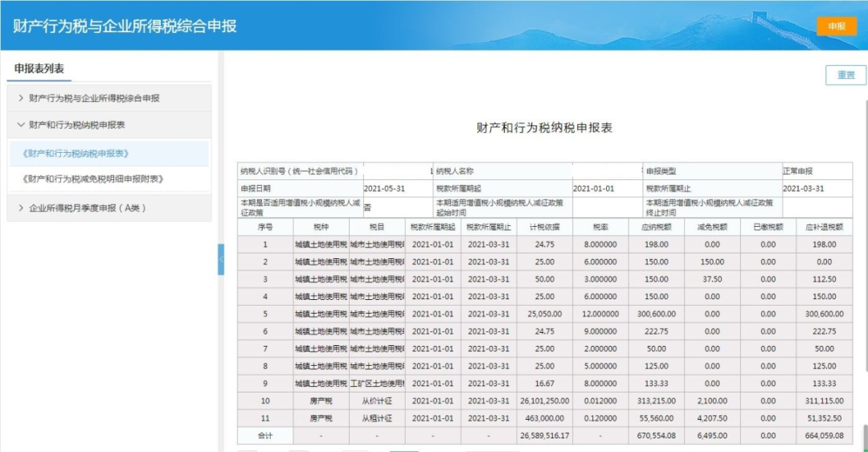Expand 财产行为税与企业所得税综合申报 tree node

tap(109, 98)
